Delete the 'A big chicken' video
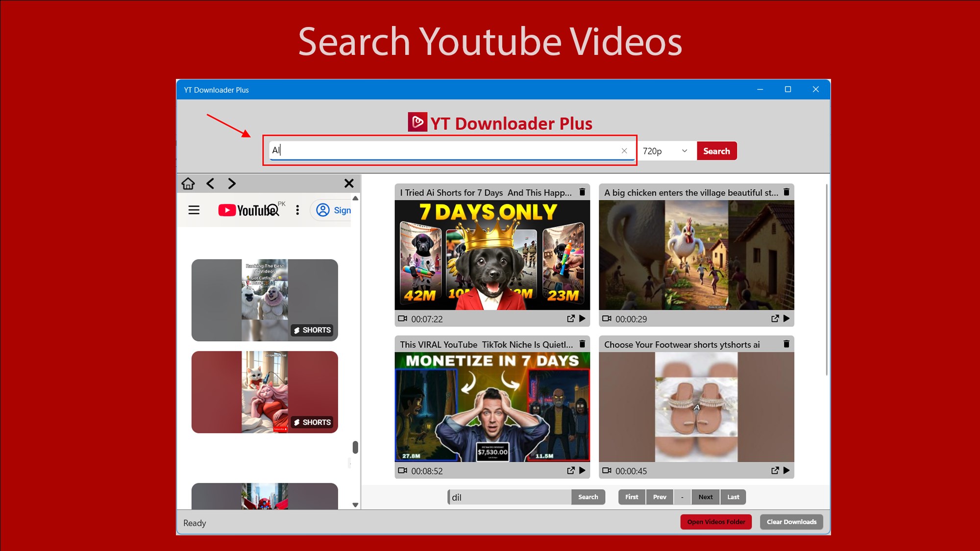Image resolution: width=980 pixels, height=551 pixels. point(786,192)
